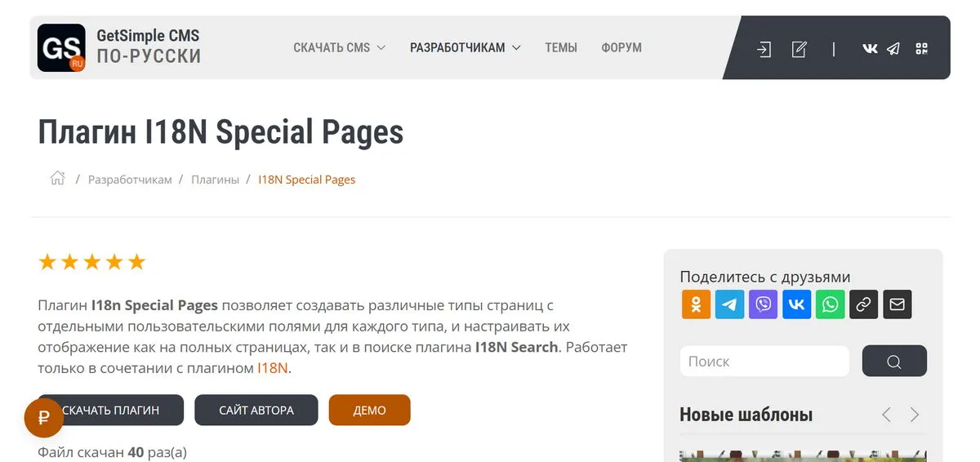Share via VK in sidebar
This screenshot has height=462, width=980.
click(x=796, y=304)
